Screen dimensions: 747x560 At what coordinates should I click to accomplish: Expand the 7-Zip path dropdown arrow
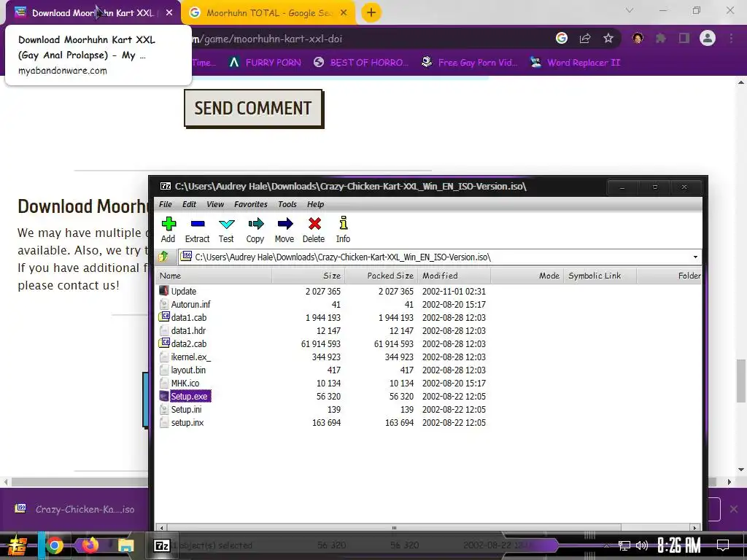[695, 257]
